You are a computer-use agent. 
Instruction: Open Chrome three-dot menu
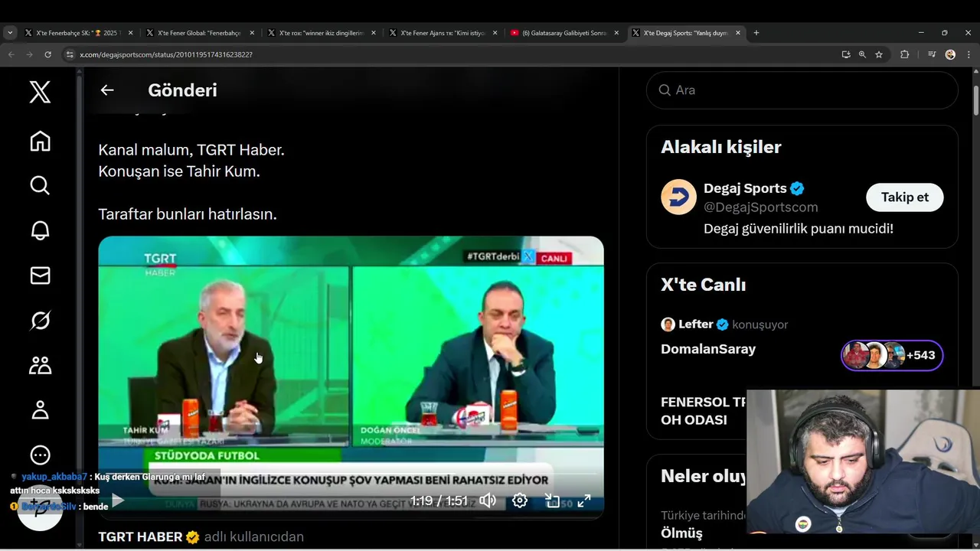click(969, 54)
